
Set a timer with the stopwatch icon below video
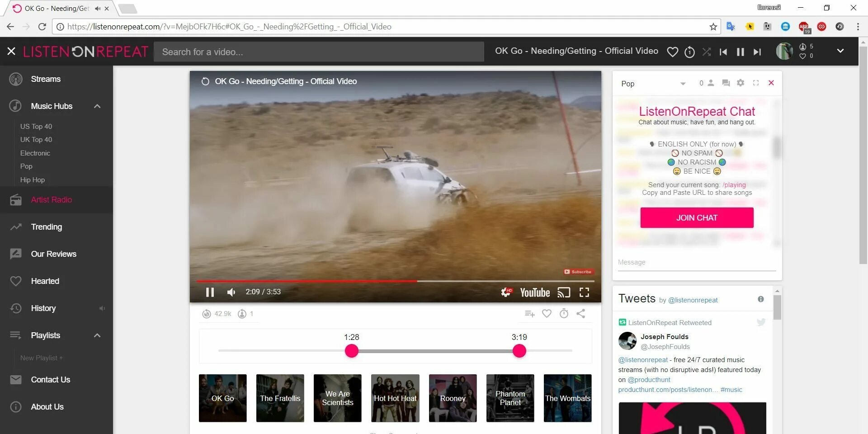click(x=564, y=313)
